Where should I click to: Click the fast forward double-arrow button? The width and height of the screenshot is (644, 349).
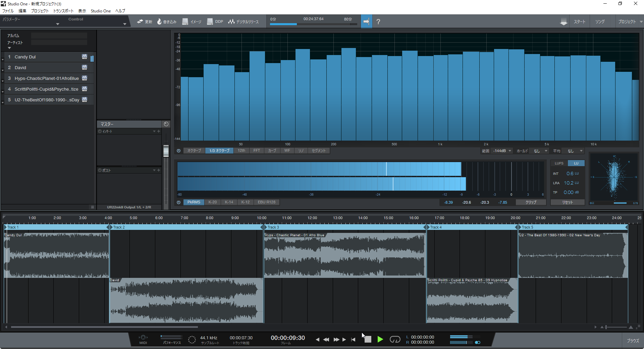(x=336, y=340)
